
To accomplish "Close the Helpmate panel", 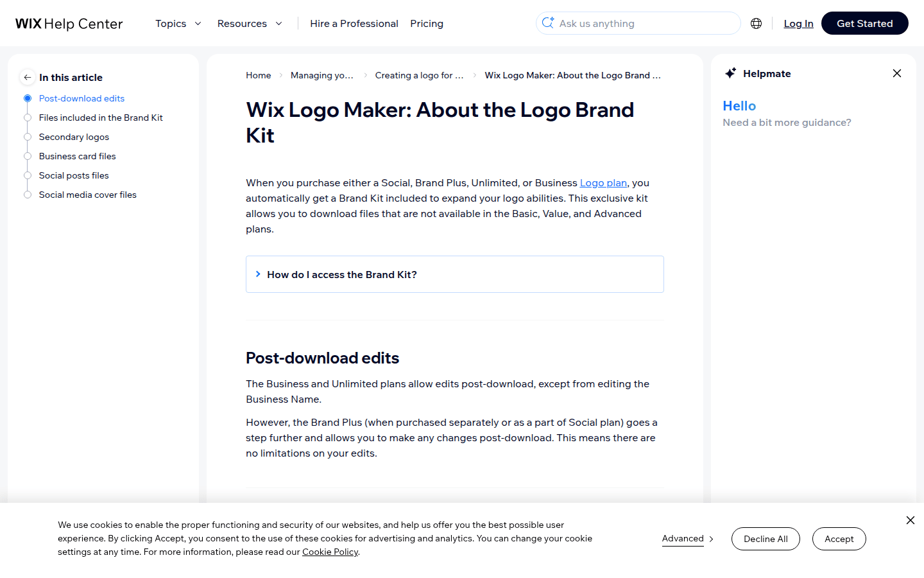I will coord(897,73).
